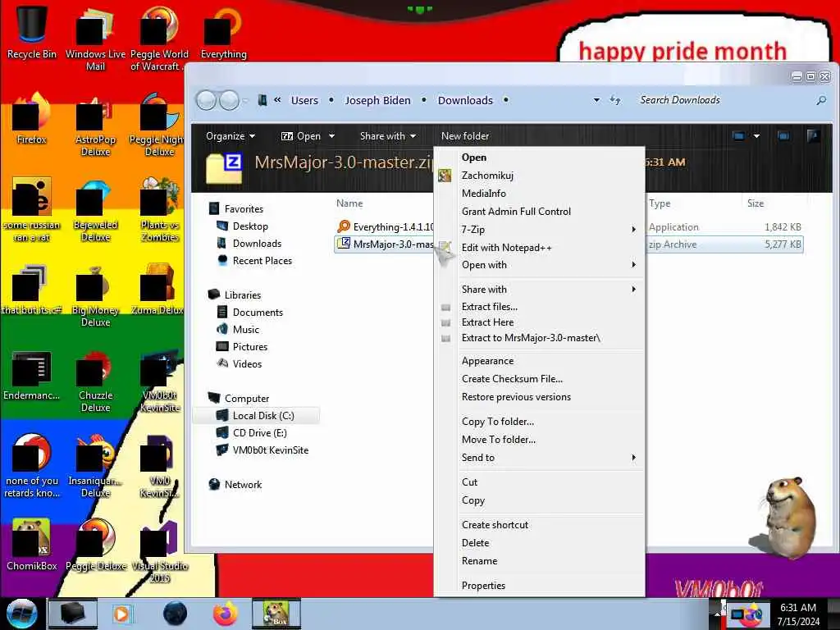Open the Organize dropdown menu
The width and height of the screenshot is (840, 630).
231,136
